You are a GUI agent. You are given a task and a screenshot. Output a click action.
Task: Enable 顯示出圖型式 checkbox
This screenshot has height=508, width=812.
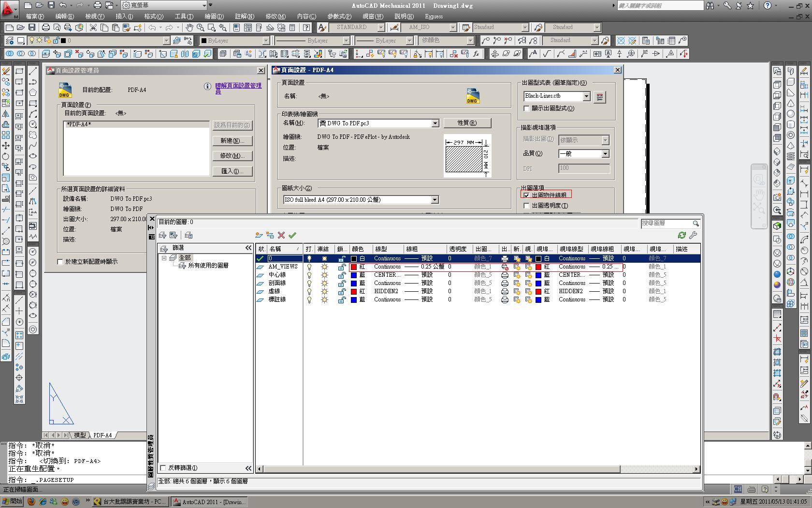tap(526, 108)
